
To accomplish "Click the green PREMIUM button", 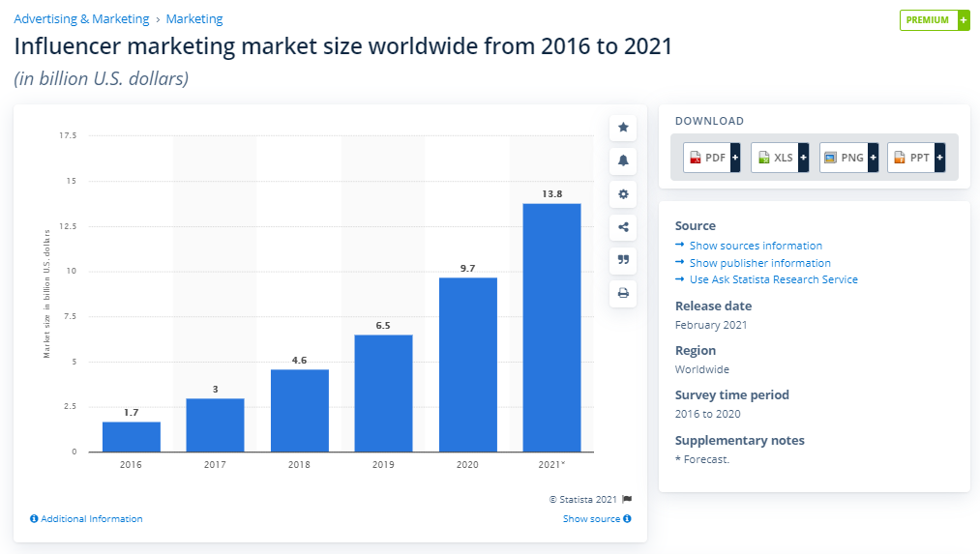I will coord(935,20).
